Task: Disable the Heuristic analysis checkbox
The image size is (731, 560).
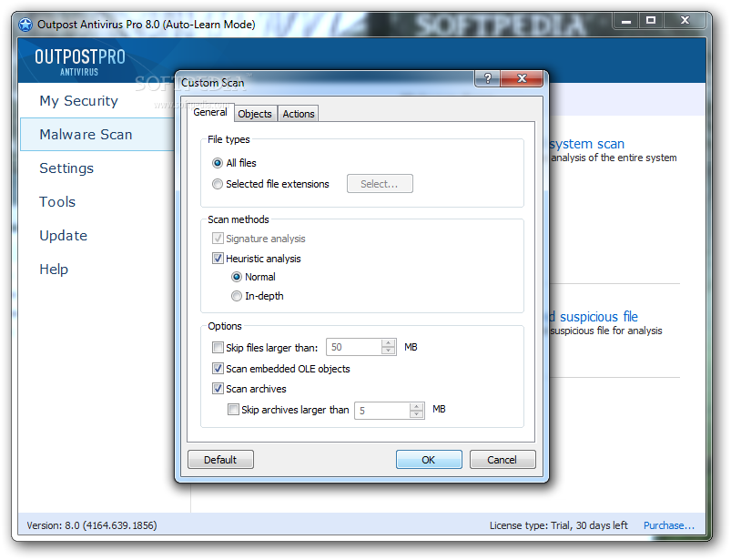Action: click(218, 259)
